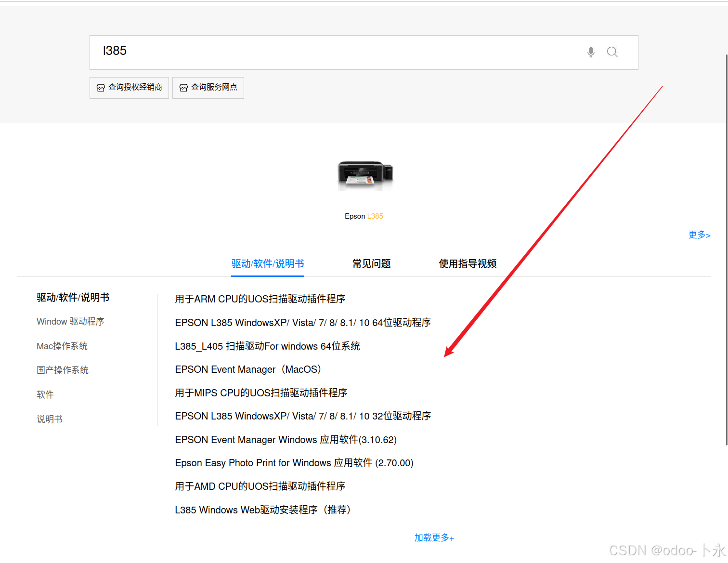This screenshot has width=728, height=563.
Task: Open Epson Easy Photo Print for Windows link
Action: tap(294, 463)
